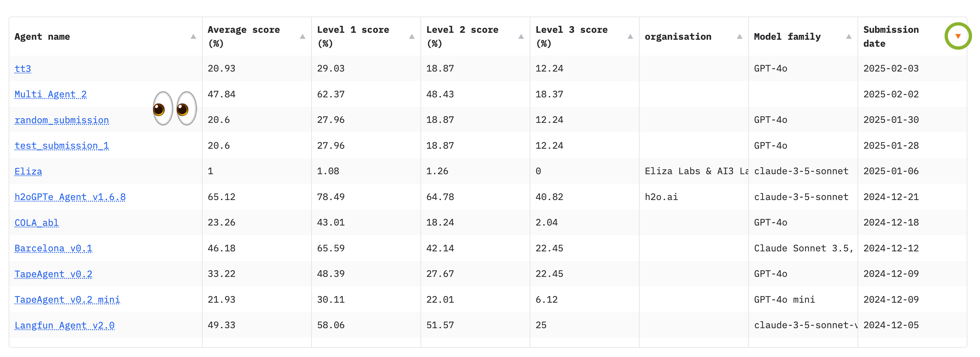The image size is (980, 357).
Task: Follow the random_submission link
Action: coord(62,120)
